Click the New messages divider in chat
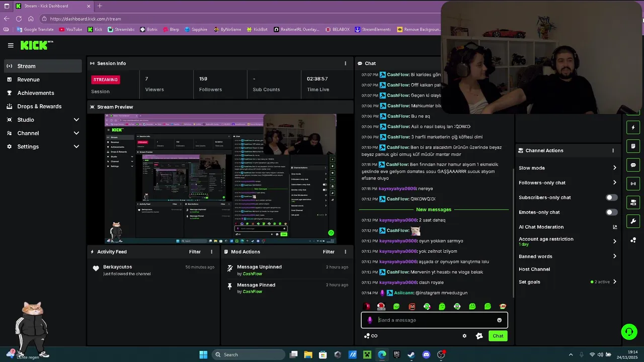Viewport: 644px width, 362px height. (434, 210)
